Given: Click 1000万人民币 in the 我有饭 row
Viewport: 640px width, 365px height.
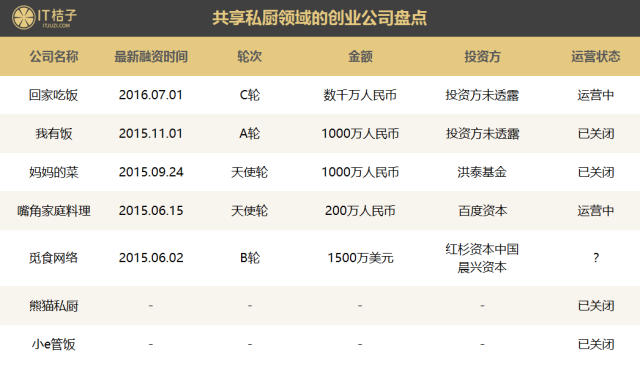Looking at the screenshot, I should coord(360,134).
